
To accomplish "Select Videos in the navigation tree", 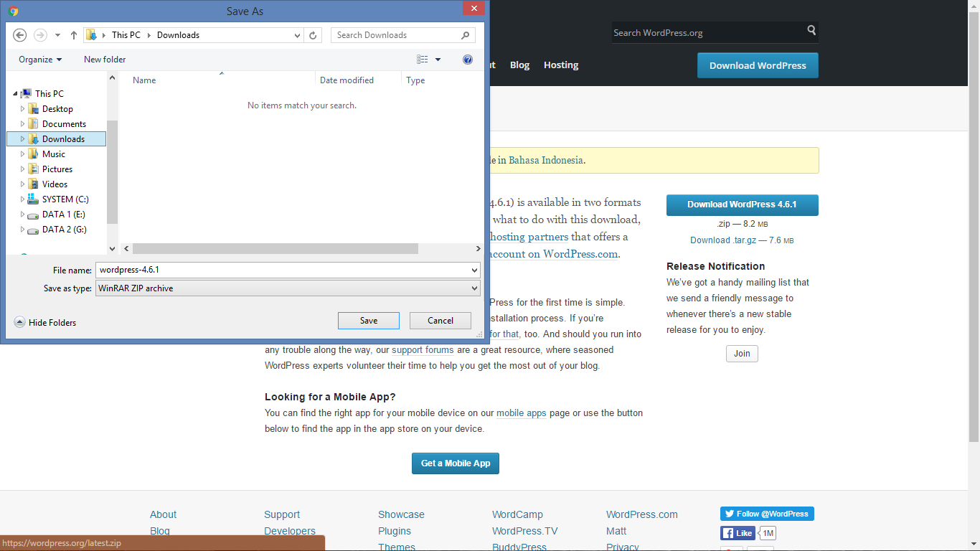I will tap(55, 184).
